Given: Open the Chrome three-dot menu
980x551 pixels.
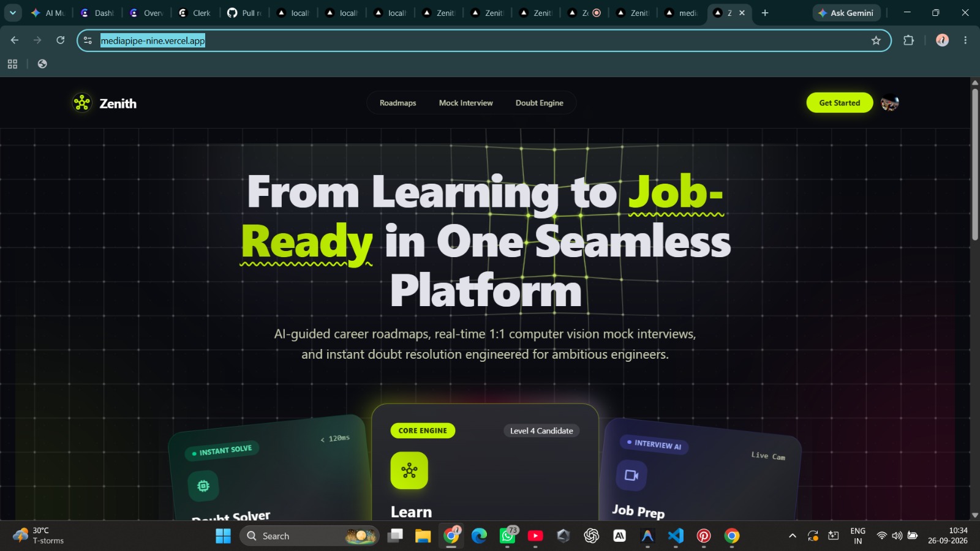Looking at the screenshot, I should (x=965, y=40).
